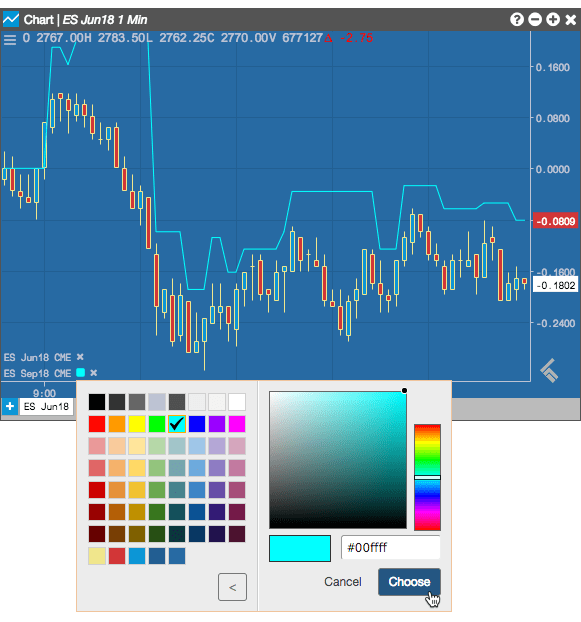581x622 pixels.
Task: Click the scroll-to-latest arrows icon on chart
Action: tap(549, 371)
